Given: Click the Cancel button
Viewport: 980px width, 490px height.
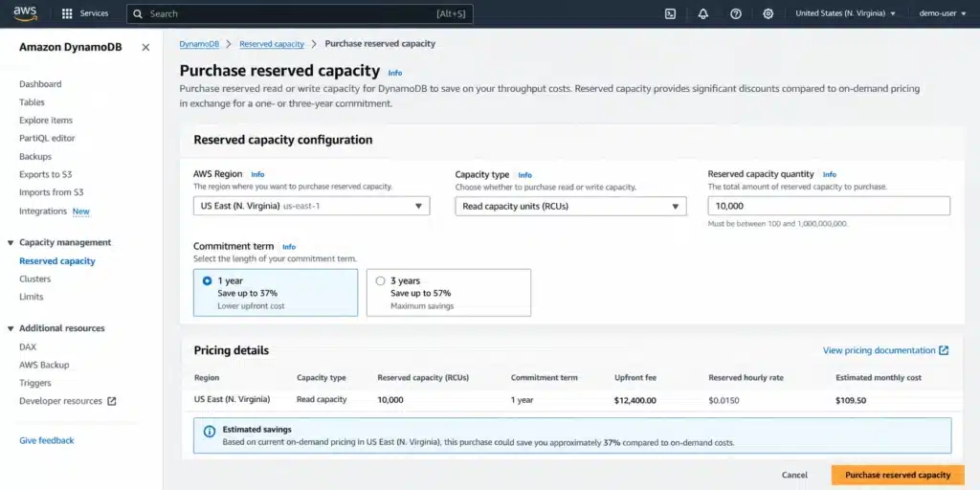Looking at the screenshot, I should (794, 475).
